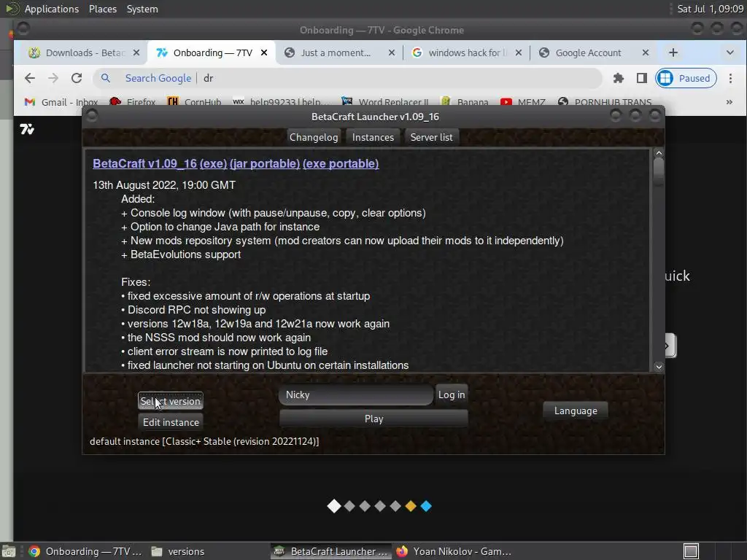
Task: Click the BetaCraft v1.09_16 download link
Action: (145, 163)
